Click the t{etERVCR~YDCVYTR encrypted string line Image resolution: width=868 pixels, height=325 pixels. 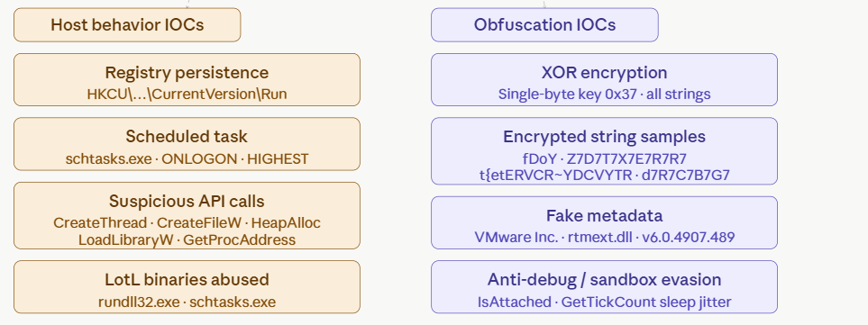tap(605, 175)
